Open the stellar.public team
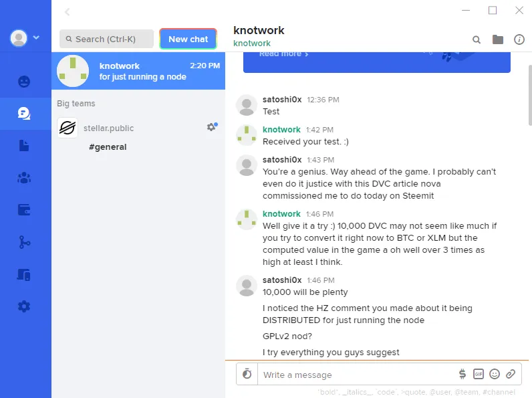This screenshot has height=398, width=532. tap(108, 128)
